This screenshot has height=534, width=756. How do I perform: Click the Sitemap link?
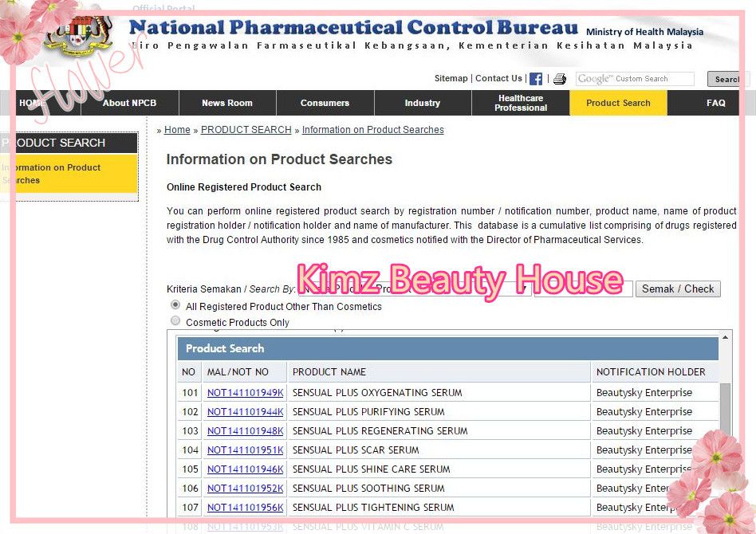[x=451, y=78]
